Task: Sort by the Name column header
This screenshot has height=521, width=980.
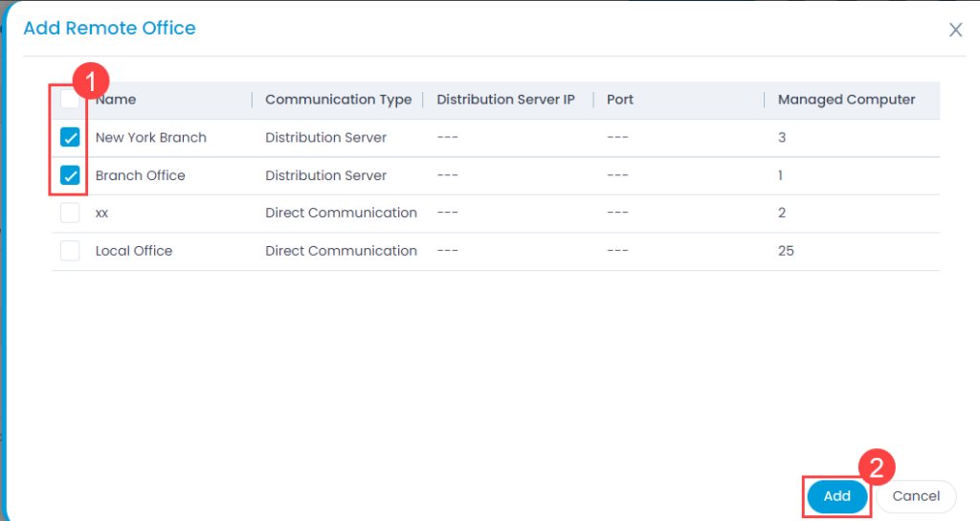Action: point(116,100)
